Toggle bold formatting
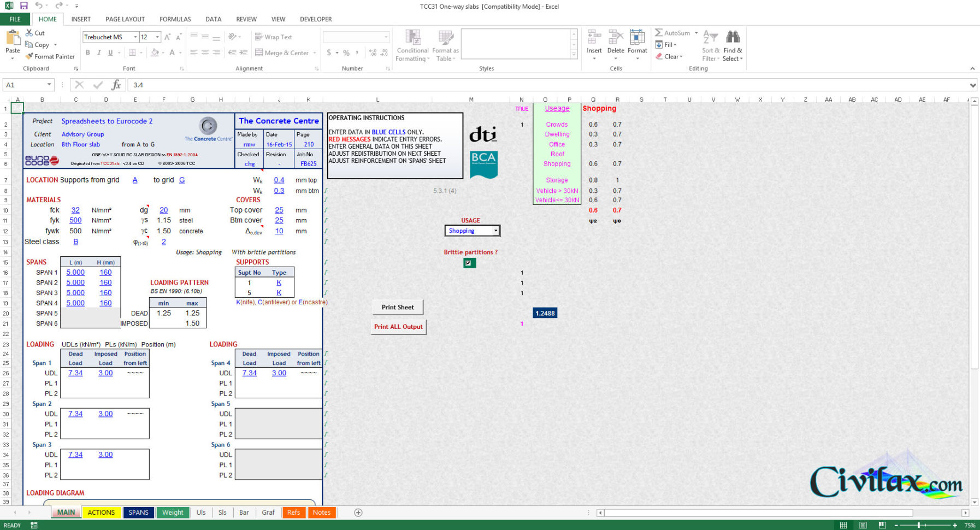The image size is (980, 530). point(88,52)
